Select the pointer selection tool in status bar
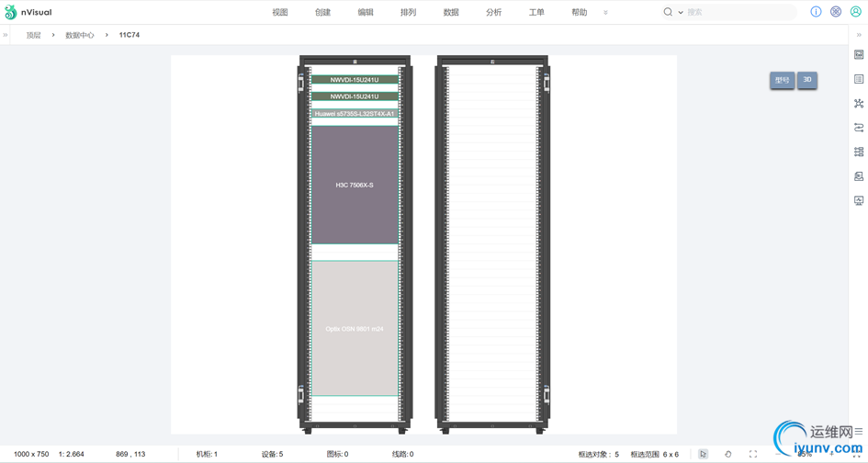Screen dimensions: 868x463 click(x=703, y=454)
